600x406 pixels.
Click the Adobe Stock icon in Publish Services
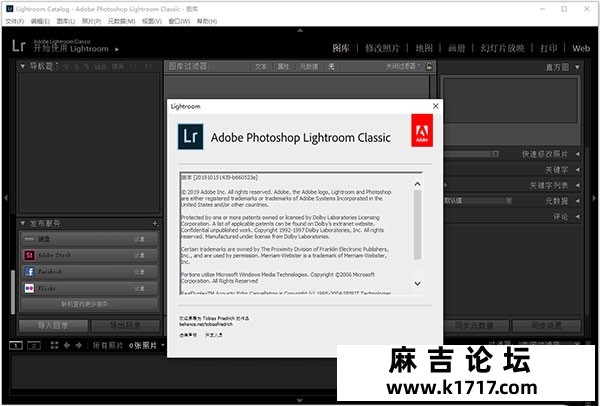click(29, 255)
